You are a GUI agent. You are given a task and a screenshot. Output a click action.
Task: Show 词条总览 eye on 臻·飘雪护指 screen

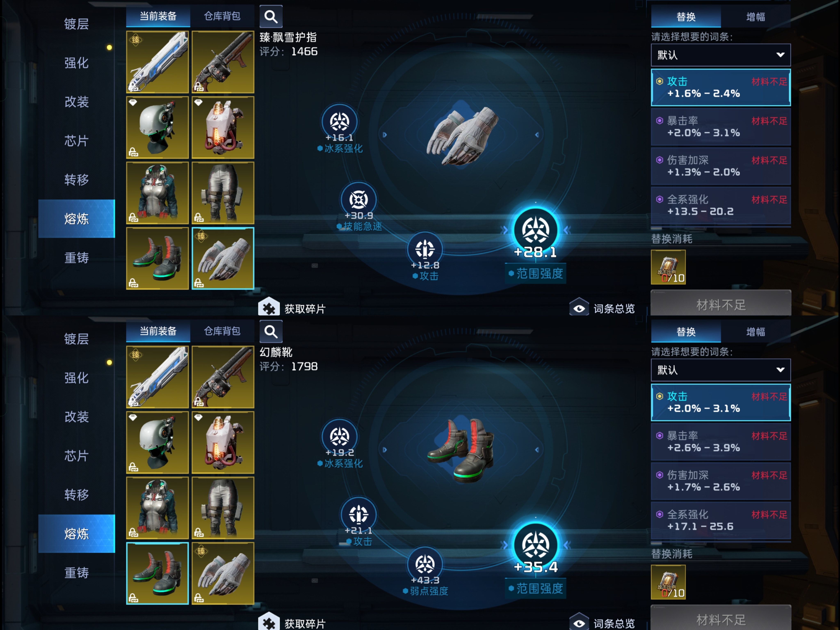coord(579,308)
